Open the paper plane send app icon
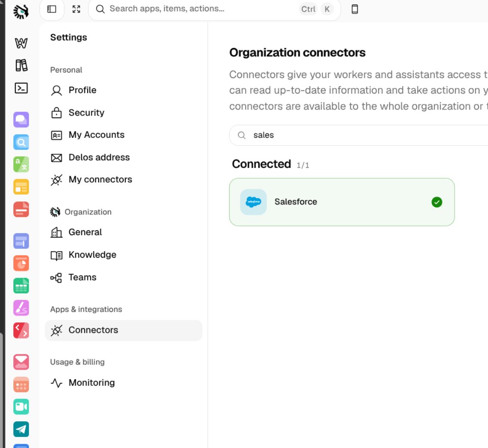Viewport: 488px width, 448px height. tap(21, 429)
